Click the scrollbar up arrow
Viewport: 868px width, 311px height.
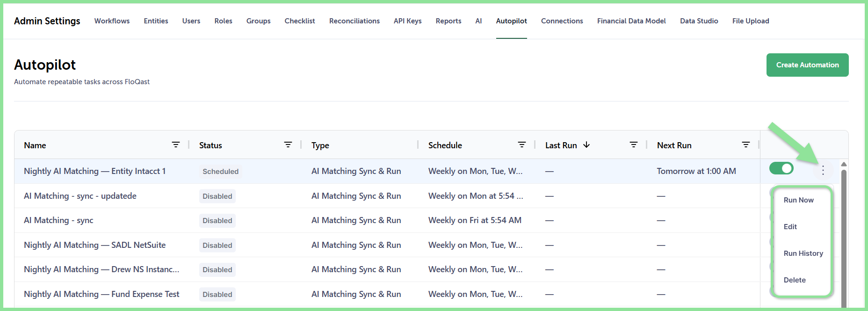coord(844,164)
